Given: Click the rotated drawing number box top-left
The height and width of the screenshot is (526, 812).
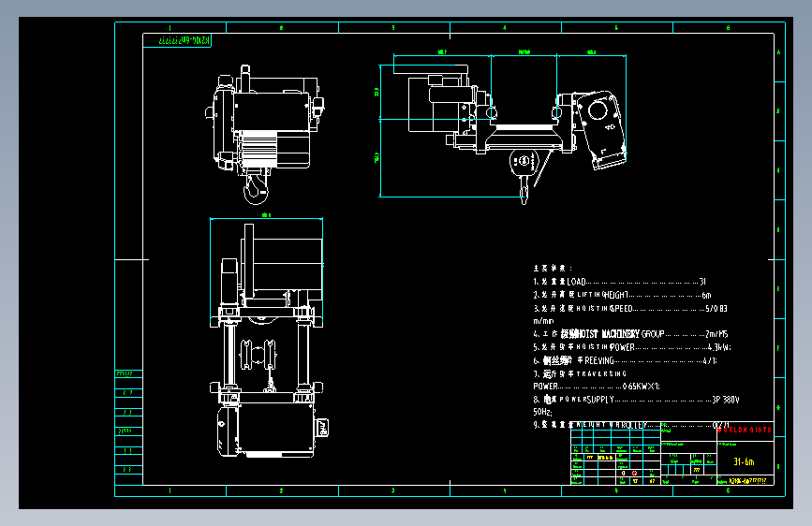Looking at the screenshot, I should pos(177,40).
